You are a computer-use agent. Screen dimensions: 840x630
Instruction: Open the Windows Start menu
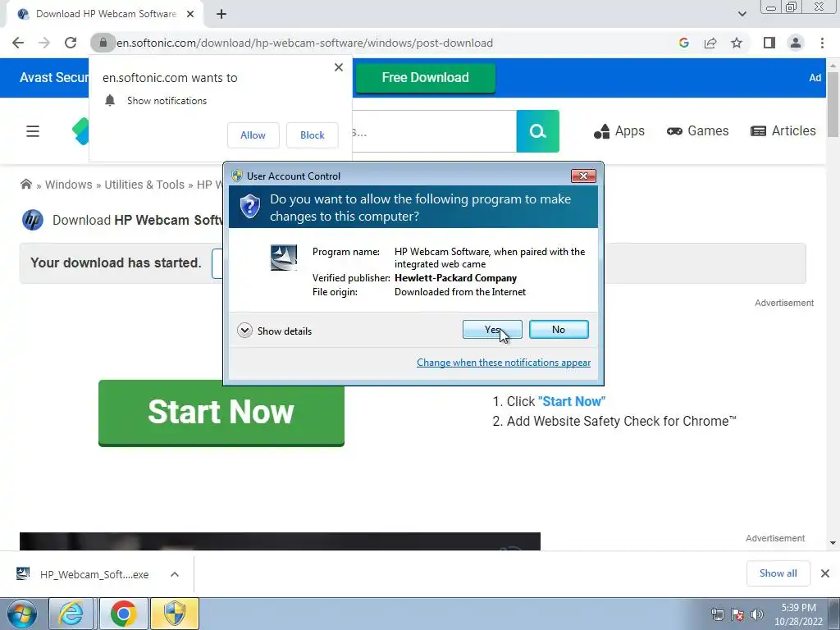21,614
